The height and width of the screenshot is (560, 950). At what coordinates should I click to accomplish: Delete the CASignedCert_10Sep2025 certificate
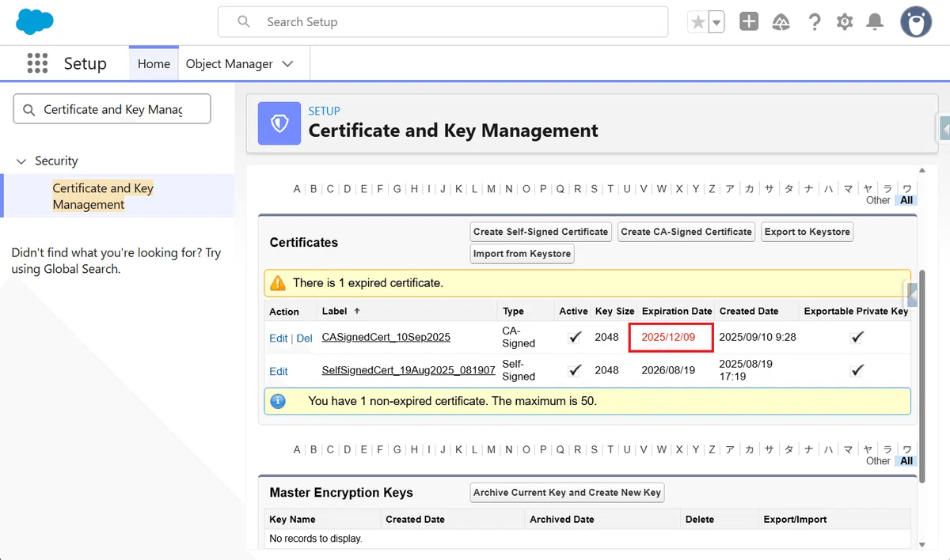pos(304,338)
